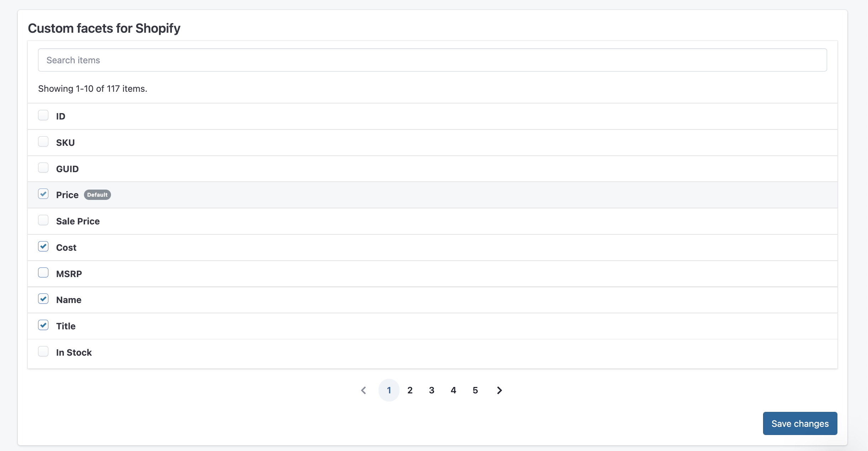
Task: Select current page 1 in pagination
Action: click(389, 390)
